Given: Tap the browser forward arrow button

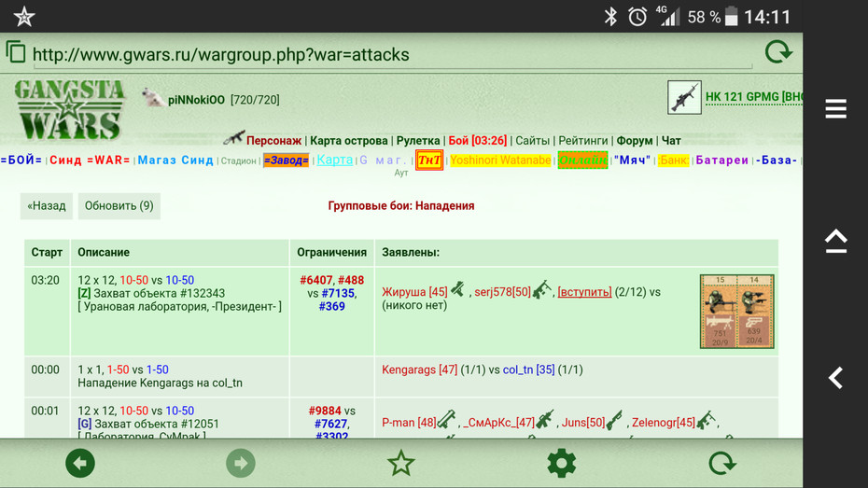Looking at the screenshot, I should pos(241,463).
